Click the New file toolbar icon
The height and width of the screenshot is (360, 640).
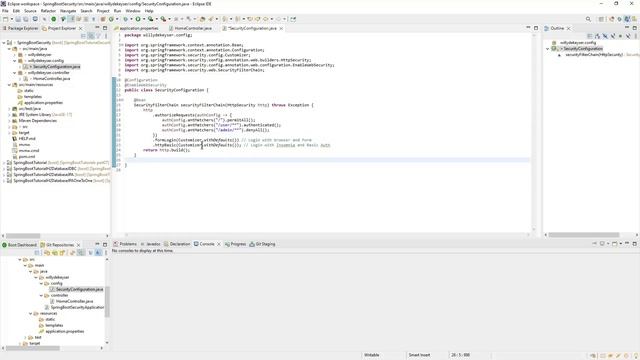point(5,19)
